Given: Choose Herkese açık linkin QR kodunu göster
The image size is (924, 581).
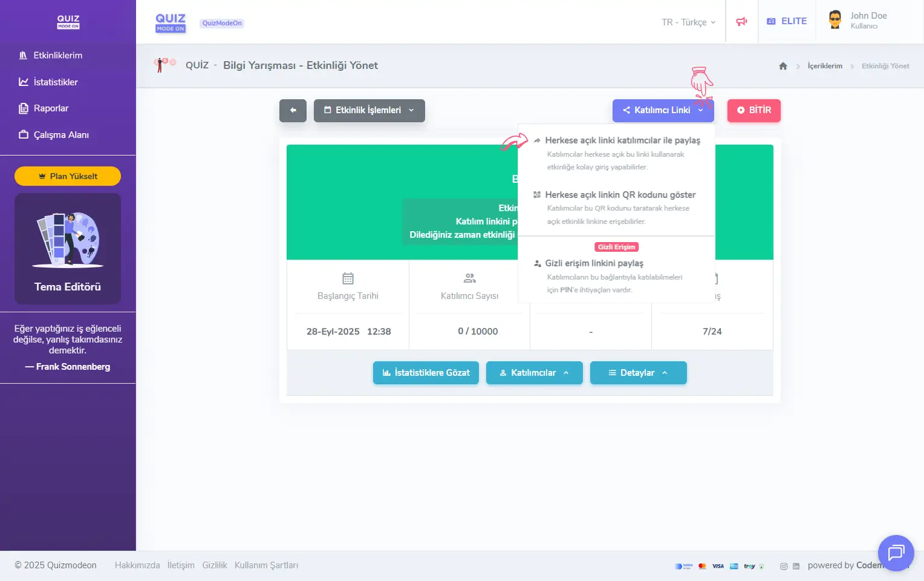Looking at the screenshot, I should [620, 195].
